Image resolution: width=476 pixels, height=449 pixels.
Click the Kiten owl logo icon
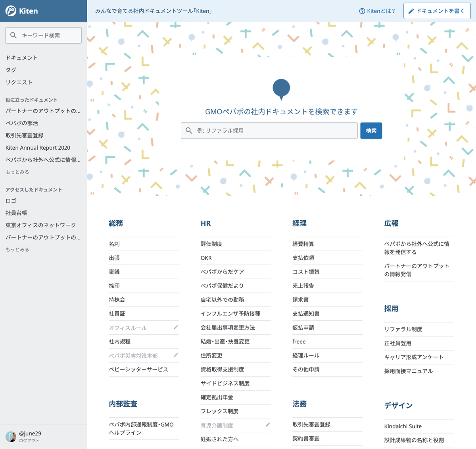pos(11,11)
